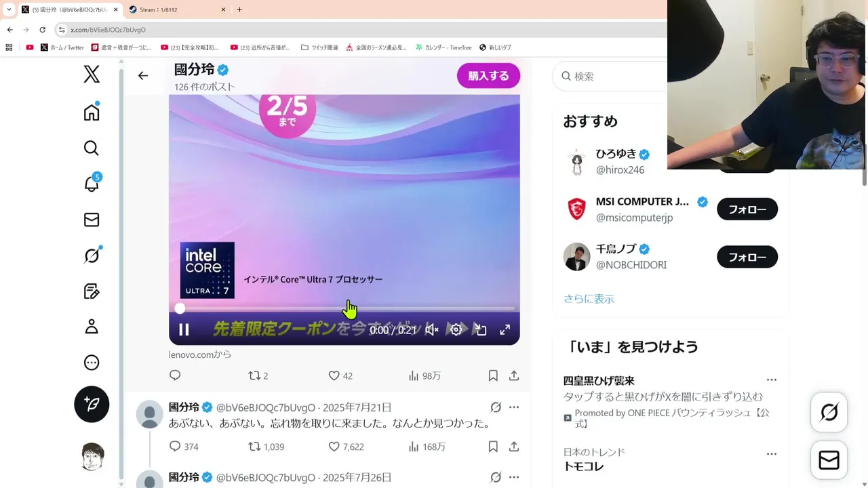Screen dimensions: 868x488
Task: Follow MSI COMPUTER JAPAN account
Action: tap(747, 209)
